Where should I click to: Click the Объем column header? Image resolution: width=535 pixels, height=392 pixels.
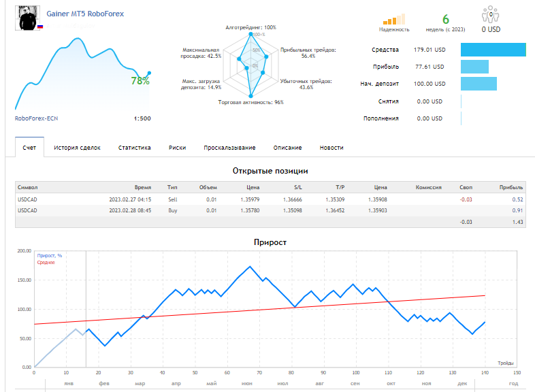pos(208,187)
